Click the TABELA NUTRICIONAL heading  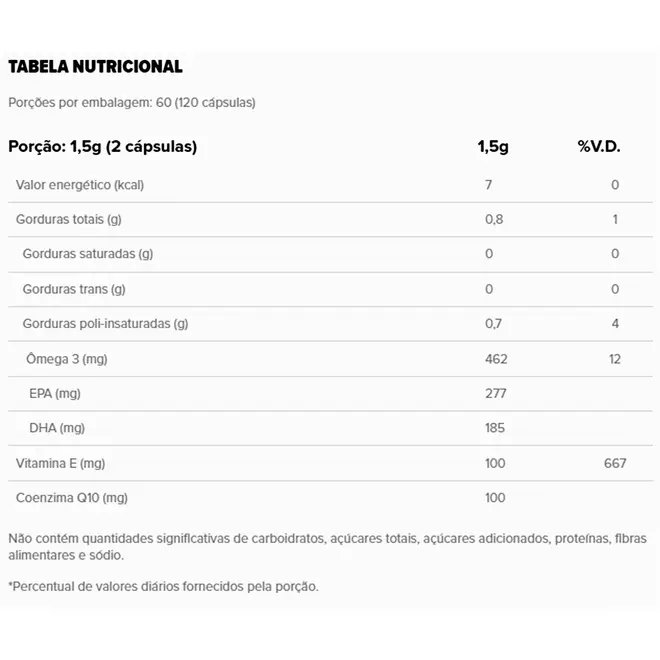pos(96,67)
